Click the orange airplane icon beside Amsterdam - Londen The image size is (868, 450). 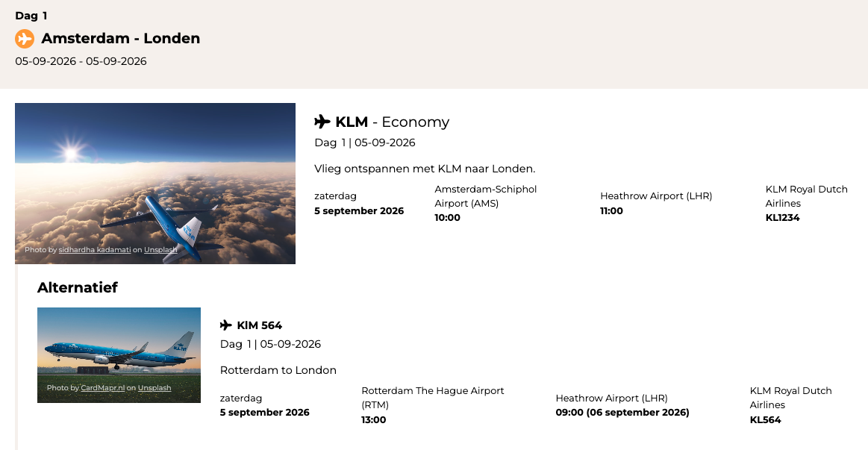point(25,39)
